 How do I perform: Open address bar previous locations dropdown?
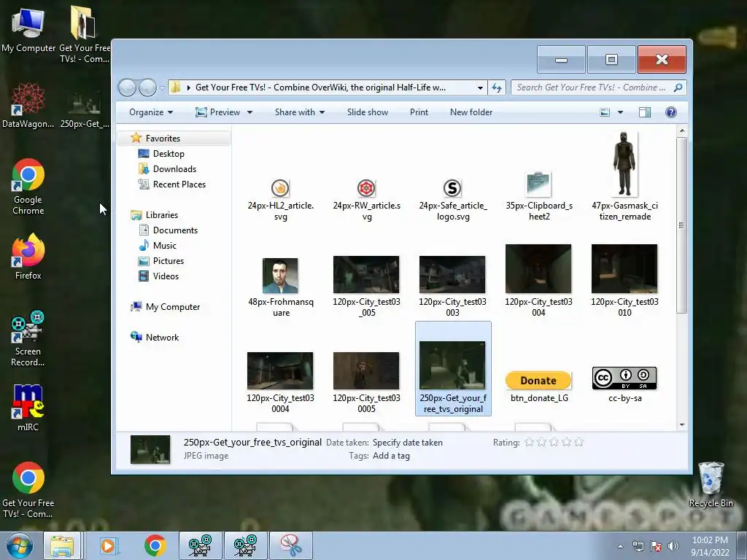(x=480, y=87)
